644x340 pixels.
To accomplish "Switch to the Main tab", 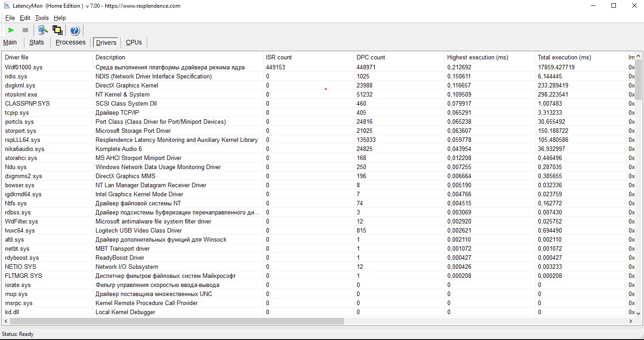I will [10, 42].
